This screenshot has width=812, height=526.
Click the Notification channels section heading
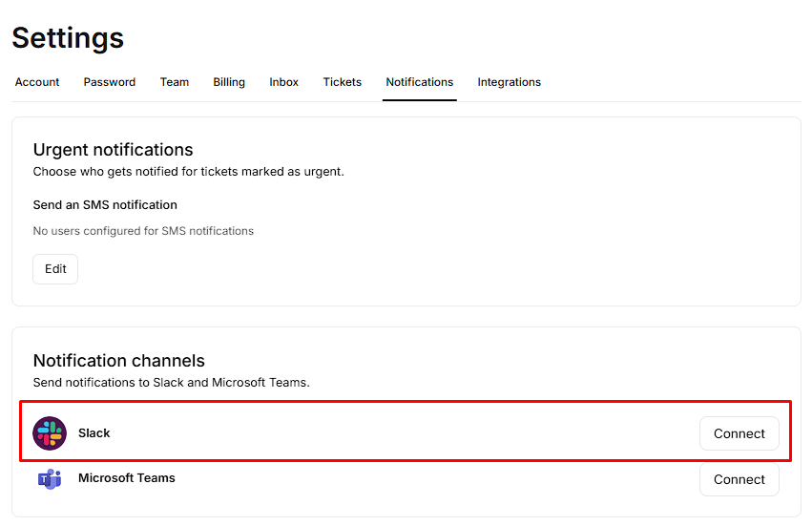click(119, 361)
